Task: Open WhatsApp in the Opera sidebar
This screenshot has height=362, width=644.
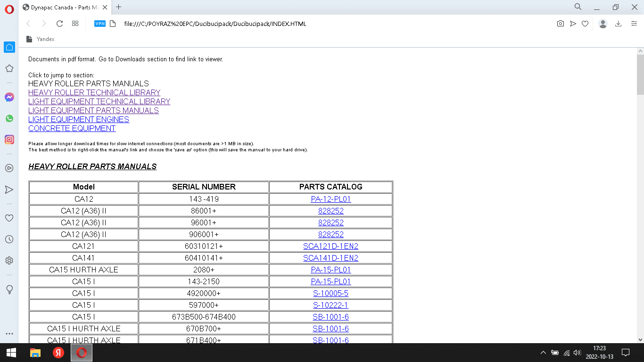Action: coord(9,118)
